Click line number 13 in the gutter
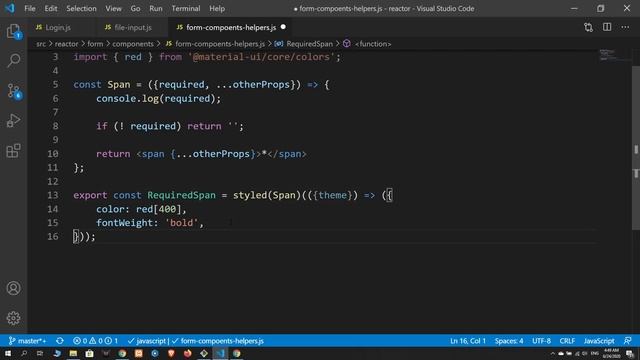640x360 pixels. (x=53, y=195)
